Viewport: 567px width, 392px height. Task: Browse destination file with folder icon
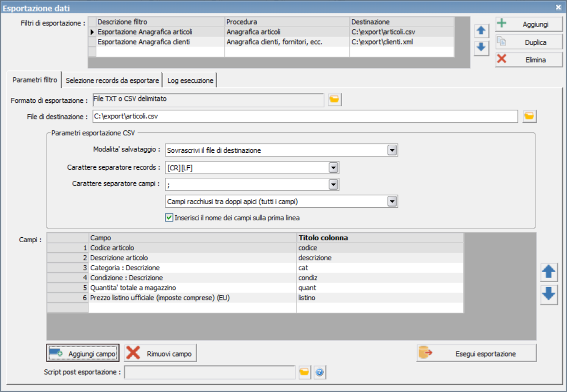(529, 116)
